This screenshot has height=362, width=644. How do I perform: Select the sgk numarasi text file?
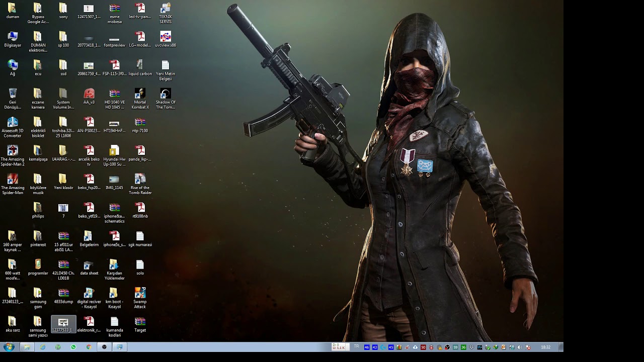[x=140, y=239]
